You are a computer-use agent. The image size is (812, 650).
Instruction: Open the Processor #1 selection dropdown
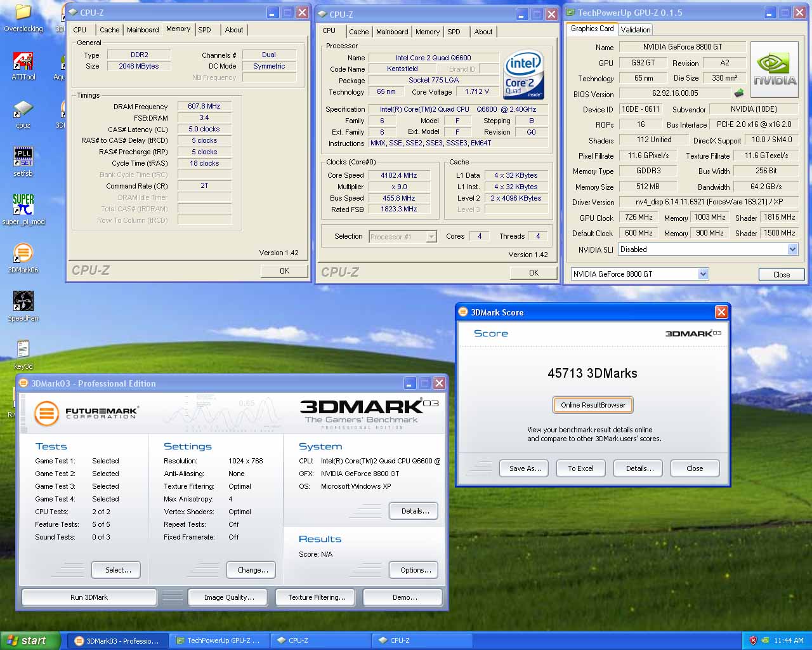431,237
